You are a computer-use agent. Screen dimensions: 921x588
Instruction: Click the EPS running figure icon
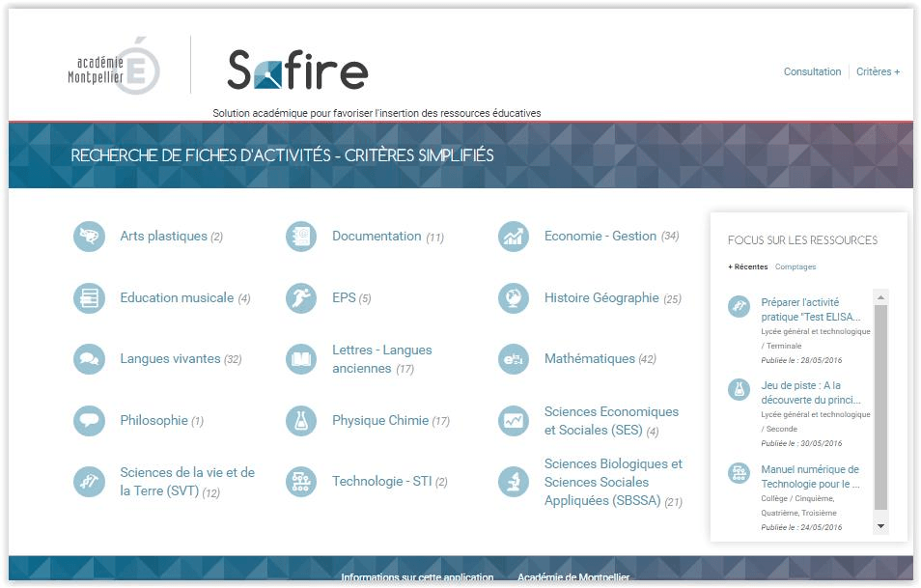point(301,297)
